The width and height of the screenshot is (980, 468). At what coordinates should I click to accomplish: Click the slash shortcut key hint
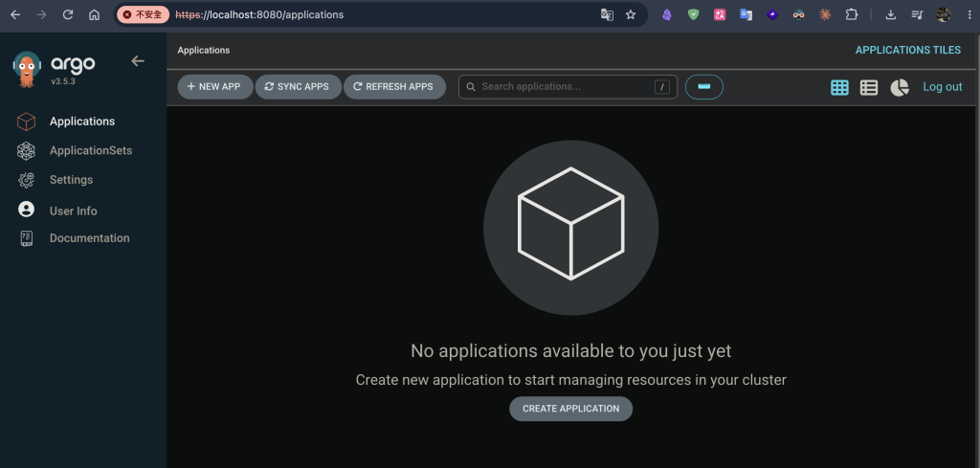pos(662,87)
